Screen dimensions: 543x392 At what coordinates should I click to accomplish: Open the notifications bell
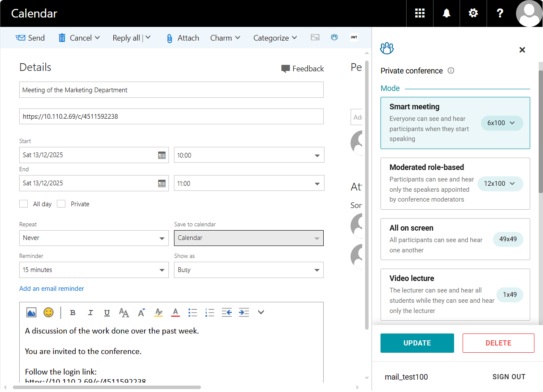[446, 13]
